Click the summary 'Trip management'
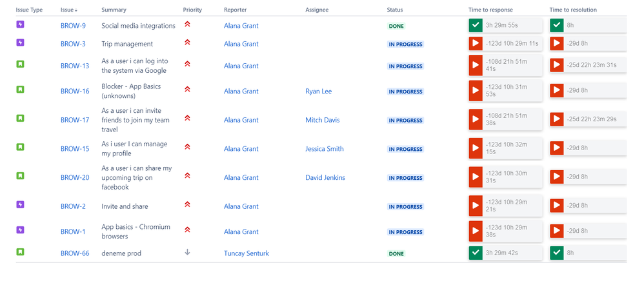644x303 pixels. tap(127, 44)
